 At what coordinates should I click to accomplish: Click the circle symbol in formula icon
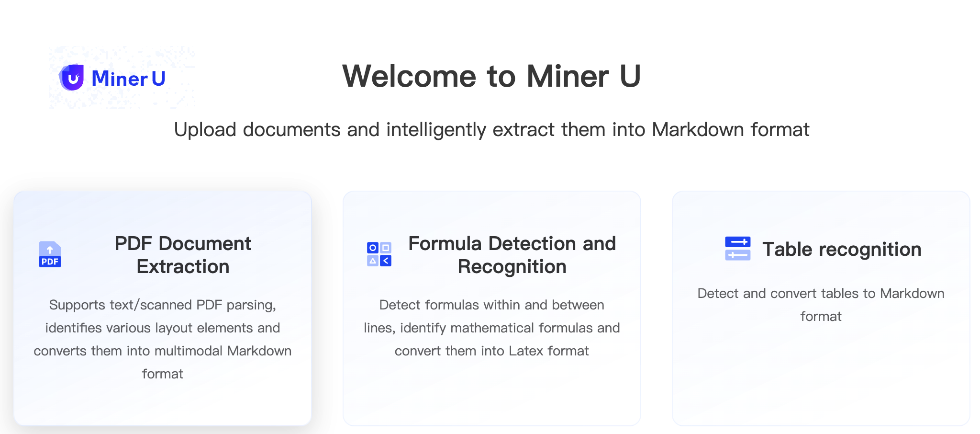[x=373, y=248]
